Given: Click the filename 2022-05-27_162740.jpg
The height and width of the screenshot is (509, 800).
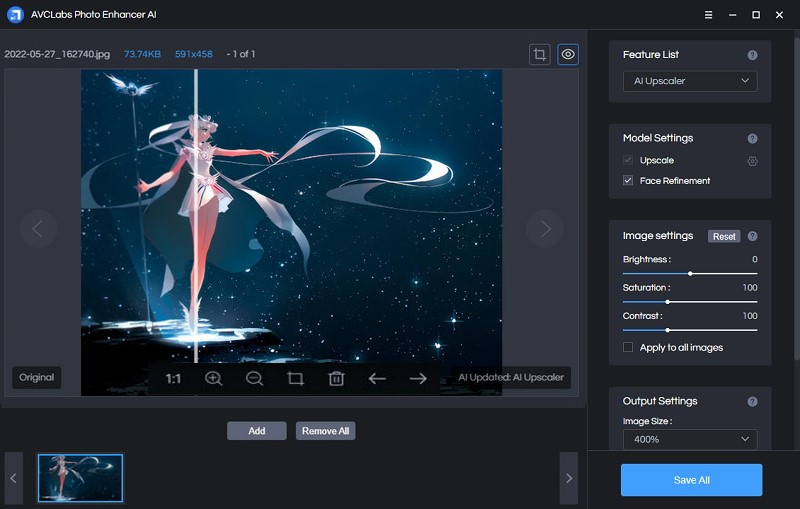Looking at the screenshot, I should point(57,54).
